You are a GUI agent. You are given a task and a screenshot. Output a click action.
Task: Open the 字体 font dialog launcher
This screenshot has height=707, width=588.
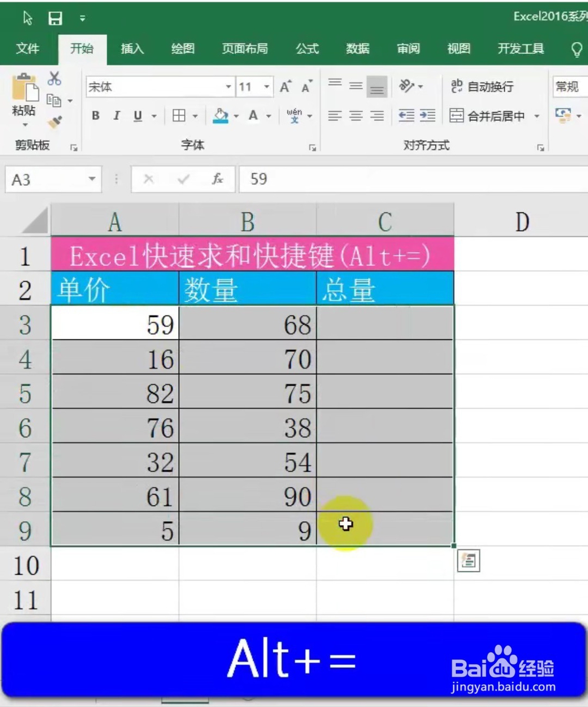point(313,148)
